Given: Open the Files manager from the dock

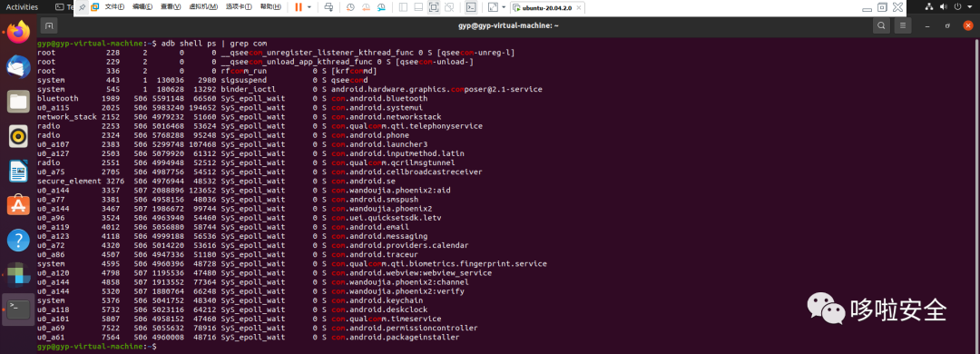Looking at the screenshot, I should click(x=19, y=102).
